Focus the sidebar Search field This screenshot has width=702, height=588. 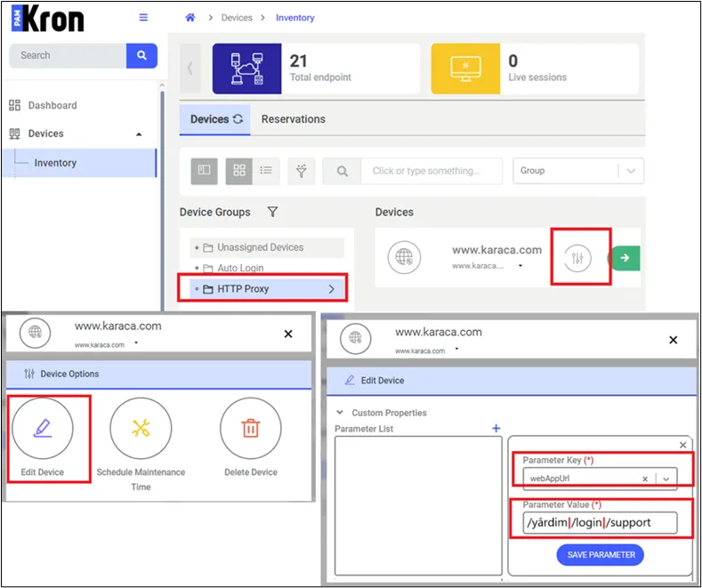(x=68, y=55)
